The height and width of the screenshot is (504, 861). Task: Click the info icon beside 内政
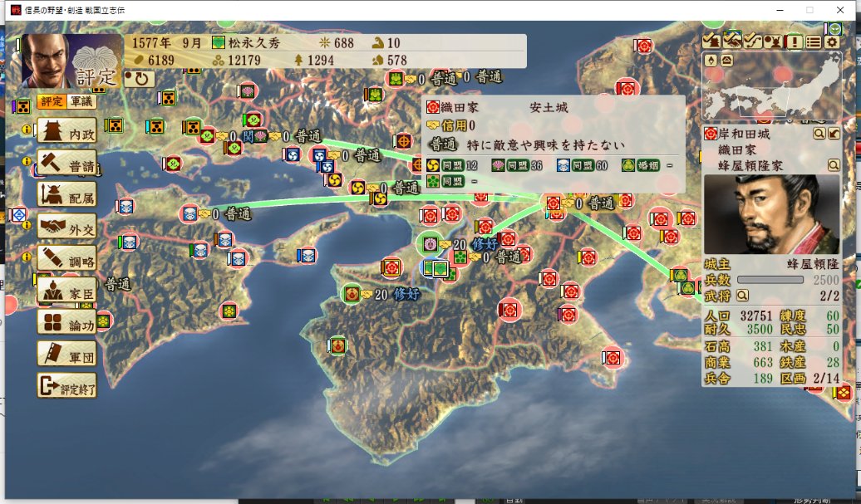(27, 130)
